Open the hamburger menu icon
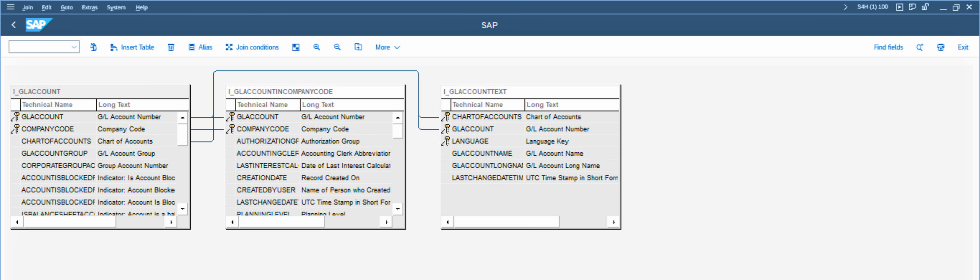This screenshot has width=980, height=280. 11,7
